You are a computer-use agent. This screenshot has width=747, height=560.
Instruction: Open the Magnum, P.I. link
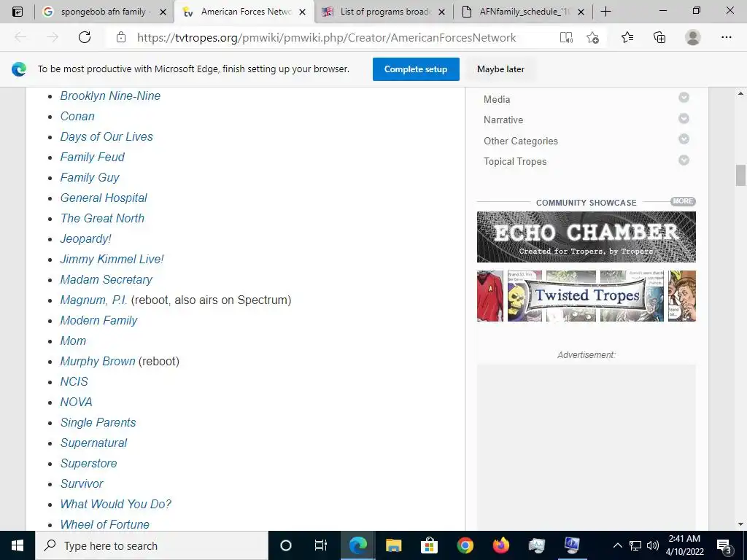pos(94,300)
